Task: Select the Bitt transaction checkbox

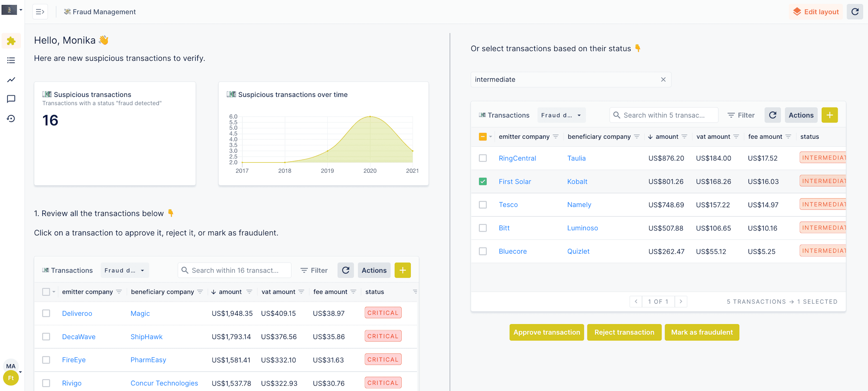Action: [x=483, y=228]
